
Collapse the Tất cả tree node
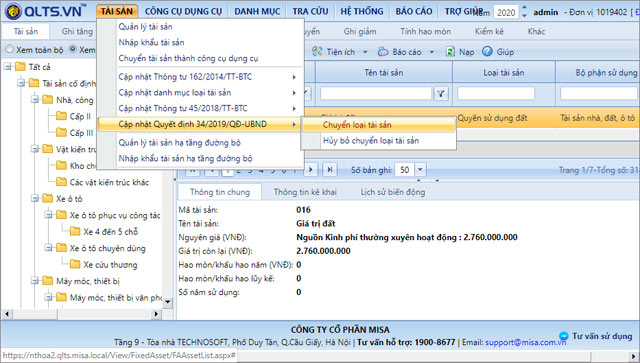click(x=8, y=67)
